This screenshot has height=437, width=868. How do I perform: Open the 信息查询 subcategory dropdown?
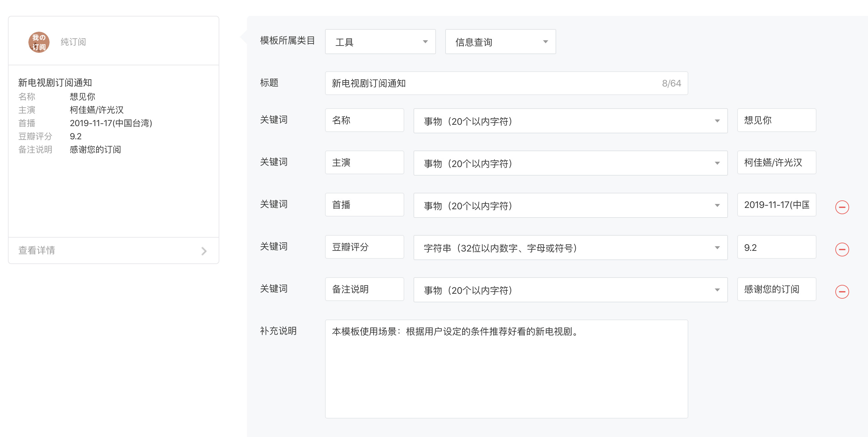click(x=500, y=42)
